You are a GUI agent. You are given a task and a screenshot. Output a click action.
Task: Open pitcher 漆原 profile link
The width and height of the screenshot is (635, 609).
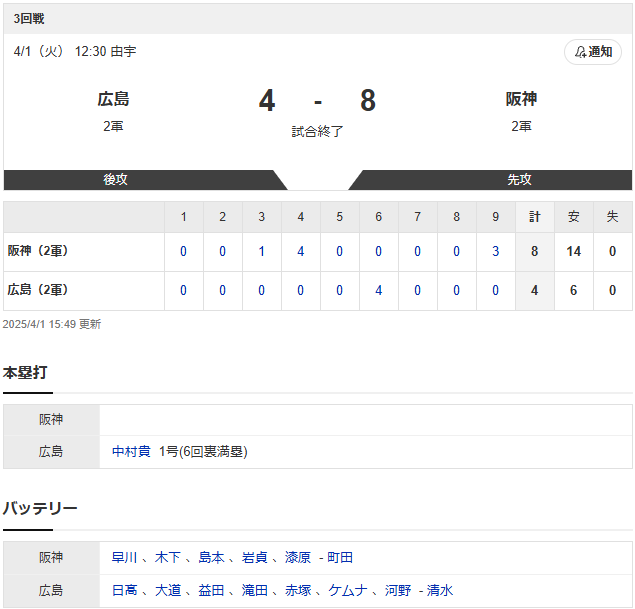tap(298, 558)
